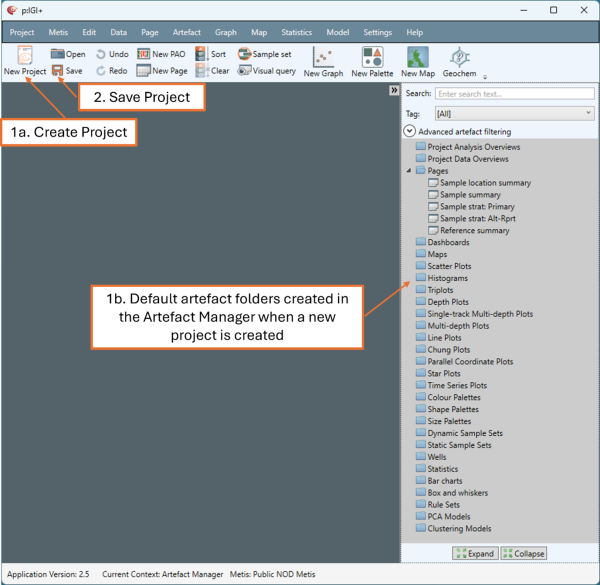
Task: Click the Sample set toolbar button
Action: point(264,54)
